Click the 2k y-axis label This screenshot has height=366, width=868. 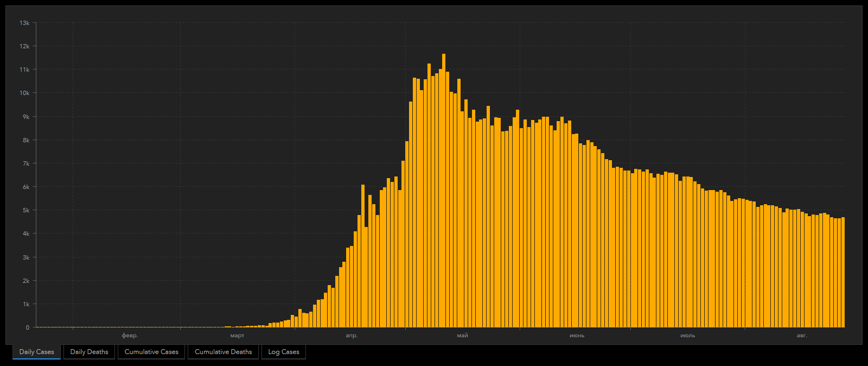tap(26, 281)
